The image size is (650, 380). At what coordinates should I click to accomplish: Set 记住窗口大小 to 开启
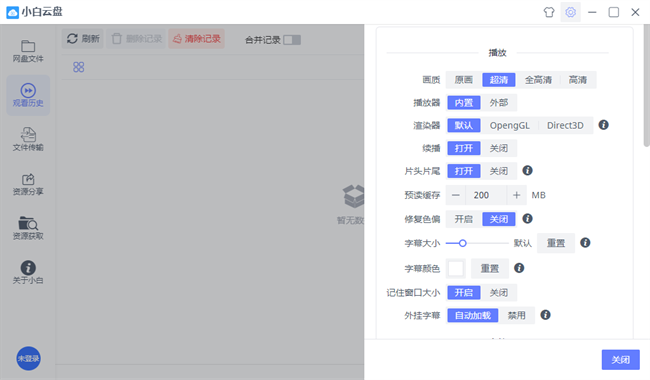click(x=464, y=293)
